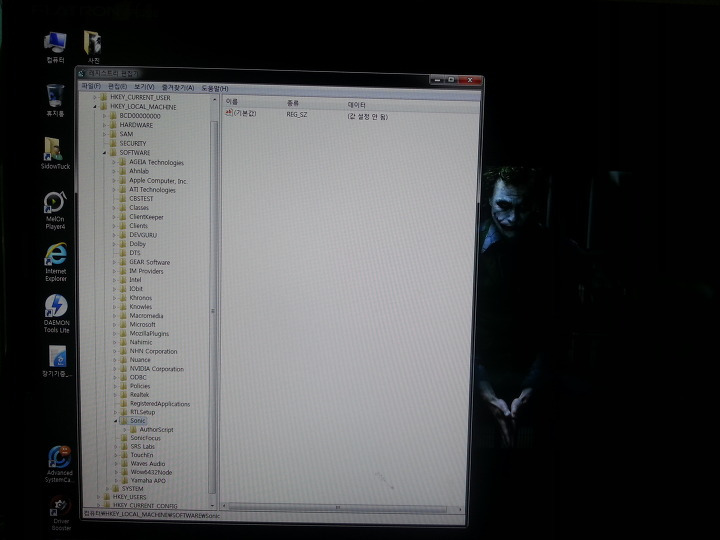Open the Help (도움말) menu

215,88
